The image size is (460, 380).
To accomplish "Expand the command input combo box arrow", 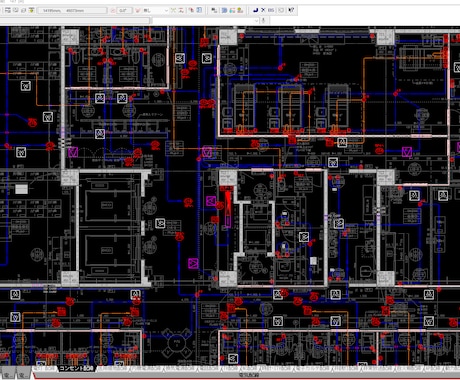I will (256, 21).
